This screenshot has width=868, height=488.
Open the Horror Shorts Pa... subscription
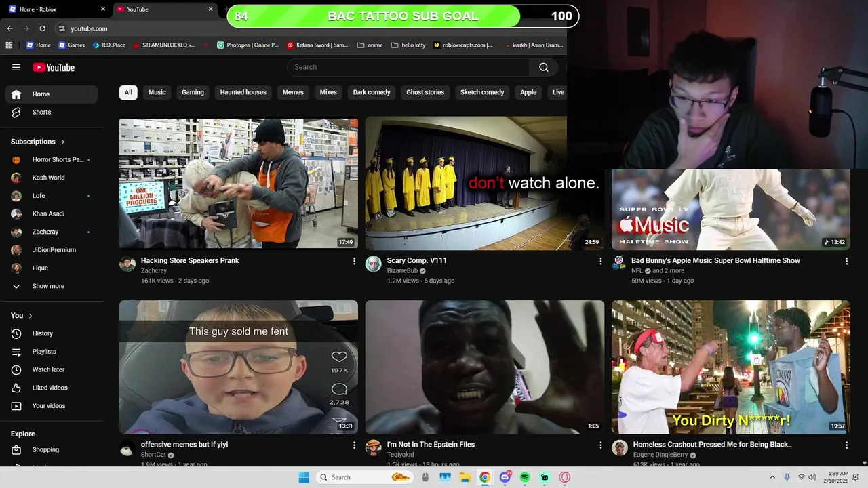click(x=52, y=159)
